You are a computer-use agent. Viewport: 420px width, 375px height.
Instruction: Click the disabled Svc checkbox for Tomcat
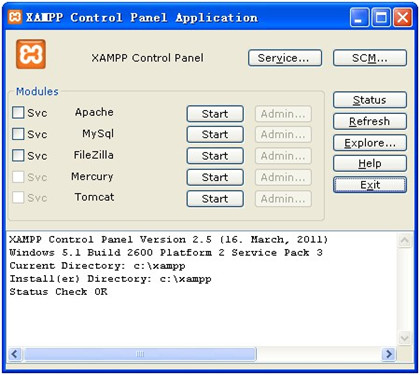click(x=18, y=197)
